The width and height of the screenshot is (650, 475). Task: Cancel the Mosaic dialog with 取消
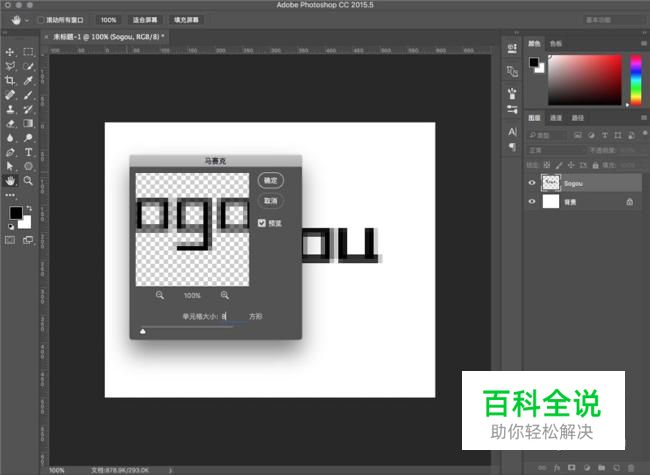point(271,201)
